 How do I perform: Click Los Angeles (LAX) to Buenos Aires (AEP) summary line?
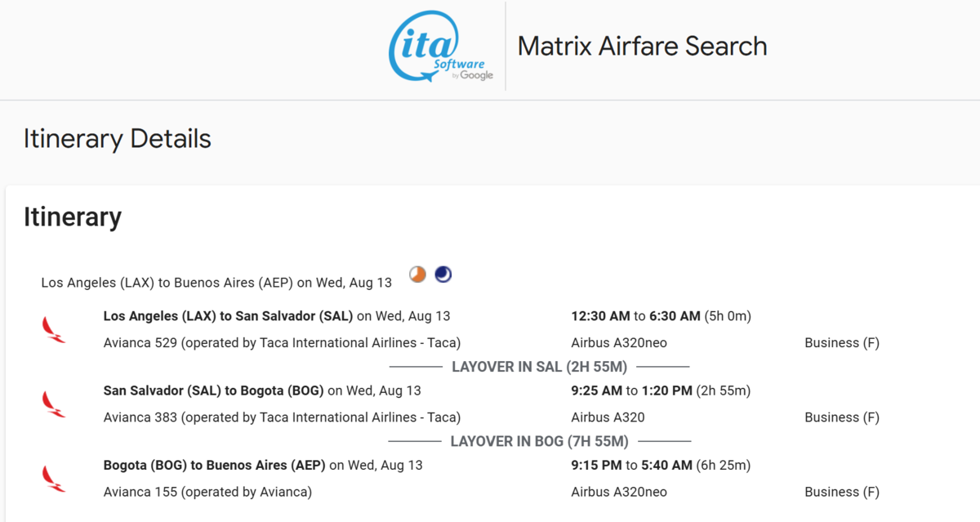point(216,283)
